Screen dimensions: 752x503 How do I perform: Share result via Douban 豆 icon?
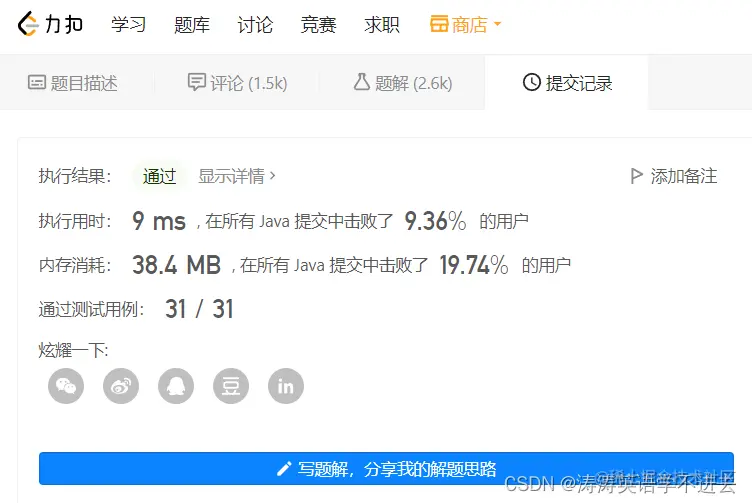pyautogui.click(x=231, y=386)
